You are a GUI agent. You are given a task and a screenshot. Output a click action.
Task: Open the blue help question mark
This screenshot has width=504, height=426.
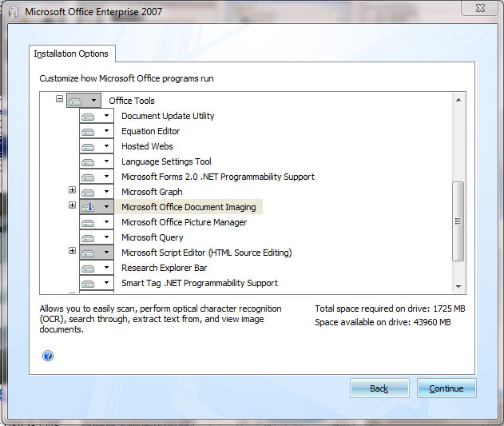pyautogui.click(x=48, y=356)
